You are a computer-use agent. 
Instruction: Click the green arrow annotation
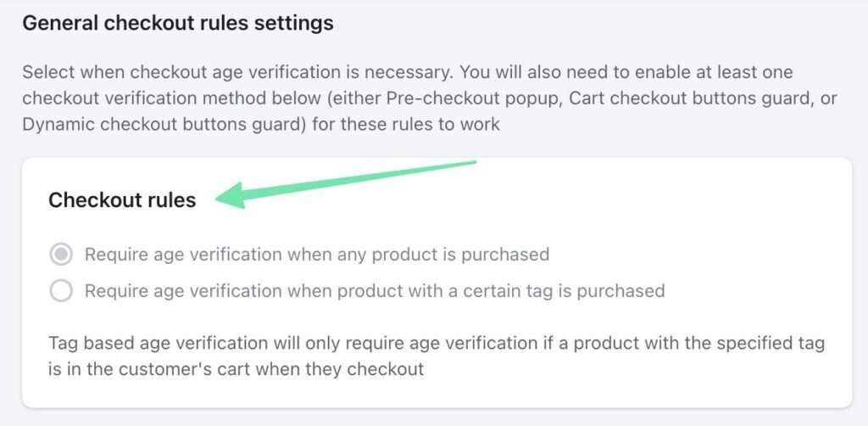(348, 181)
